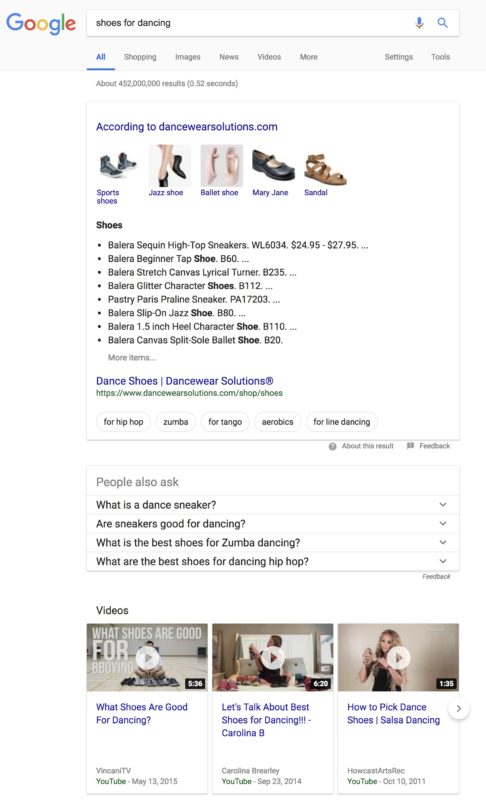
Task: Switch to the Shopping tab
Action: [x=140, y=57]
